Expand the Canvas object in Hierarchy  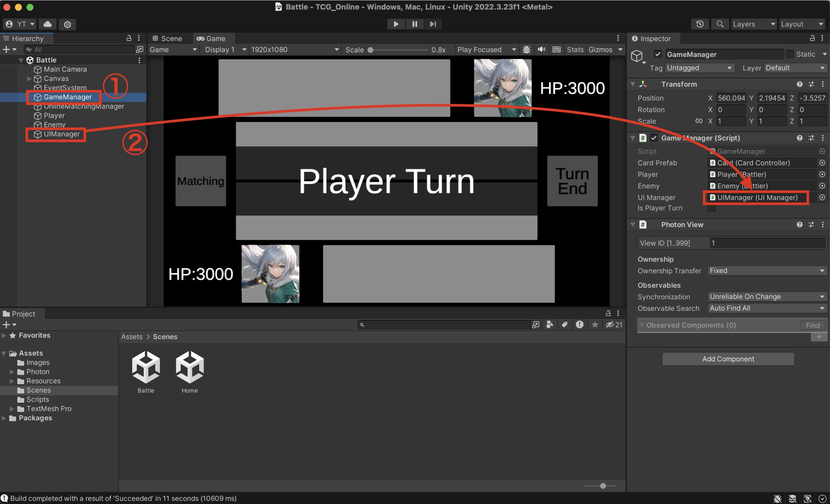pos(29,79)
